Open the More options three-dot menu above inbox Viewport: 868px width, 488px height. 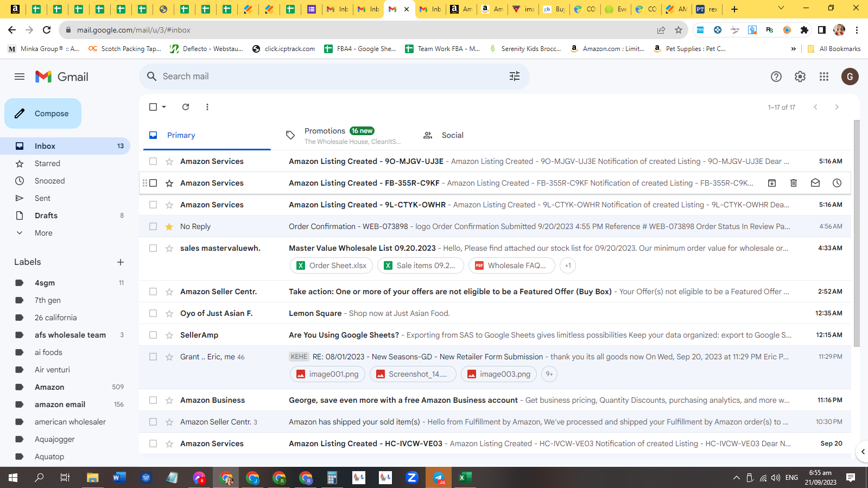coord(207,107)
